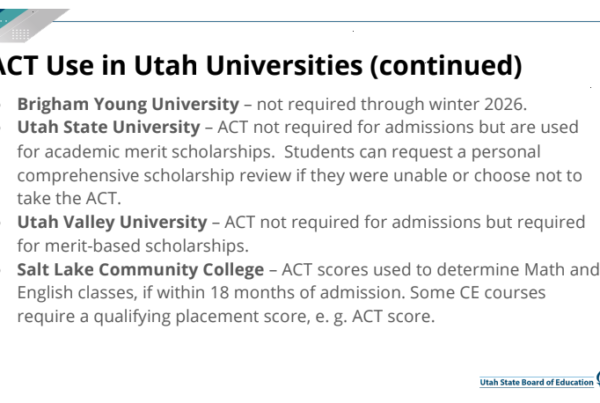Click the partial logo beside Board of Education
The width and height of the screenshot is (600, 403).
[x=597, y=378]
